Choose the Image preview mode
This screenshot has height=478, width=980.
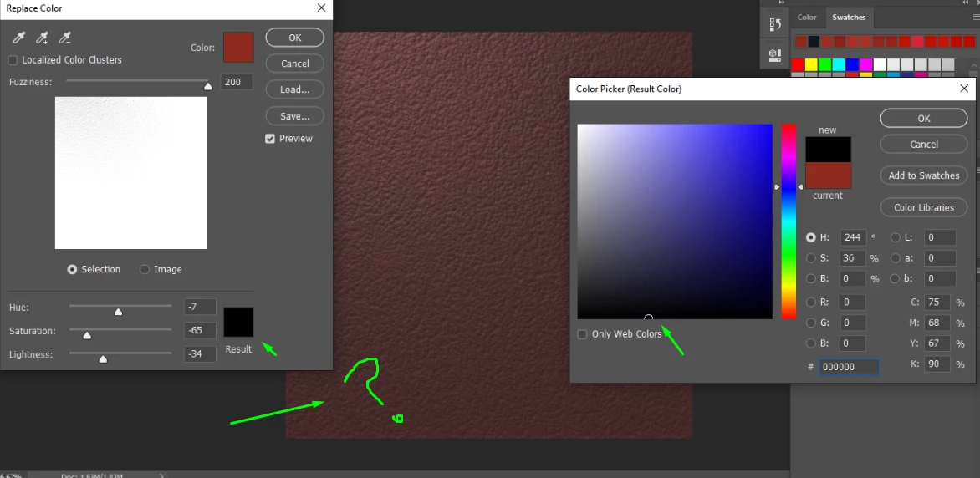point(145,269)
